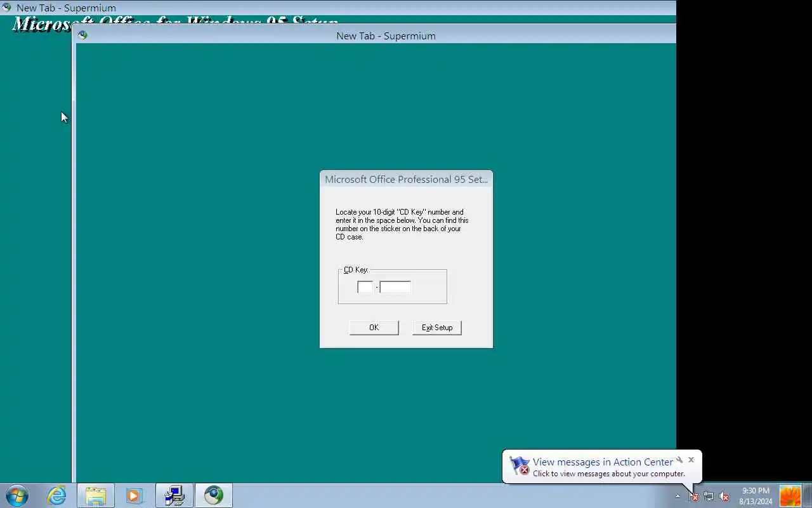Click the Action Center flag tray icon

point(693,496)
